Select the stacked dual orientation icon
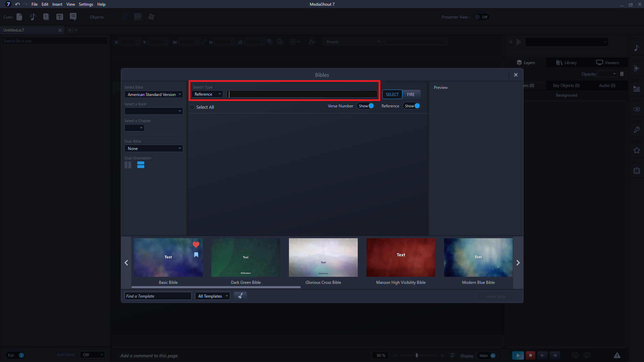644x362 pixels. click(141, 165)
